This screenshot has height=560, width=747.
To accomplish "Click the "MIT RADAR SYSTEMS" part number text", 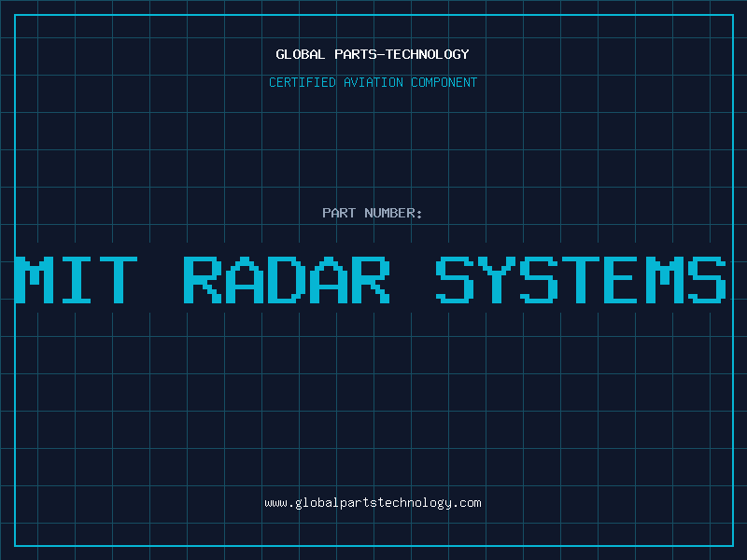I will click(370, 279).
